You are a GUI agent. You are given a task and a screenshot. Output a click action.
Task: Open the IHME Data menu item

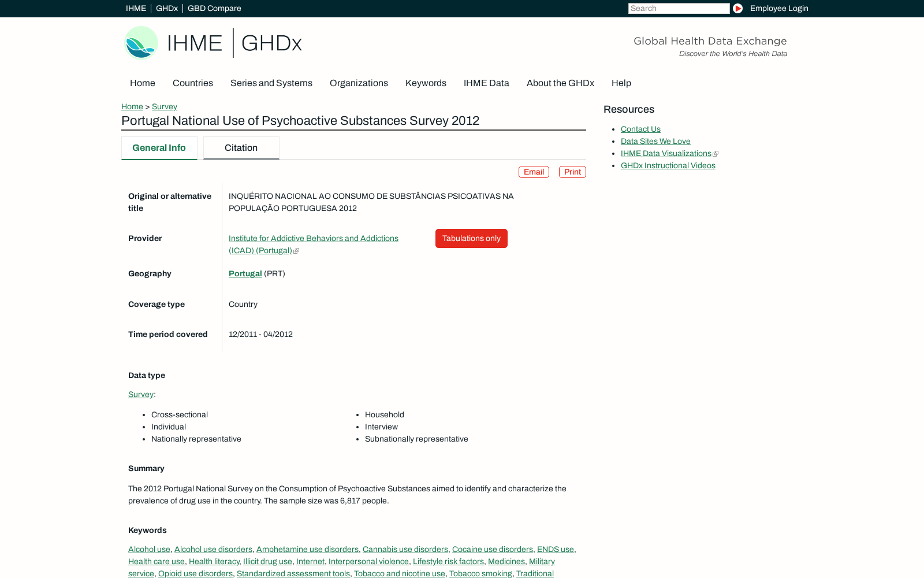[486, 83]
